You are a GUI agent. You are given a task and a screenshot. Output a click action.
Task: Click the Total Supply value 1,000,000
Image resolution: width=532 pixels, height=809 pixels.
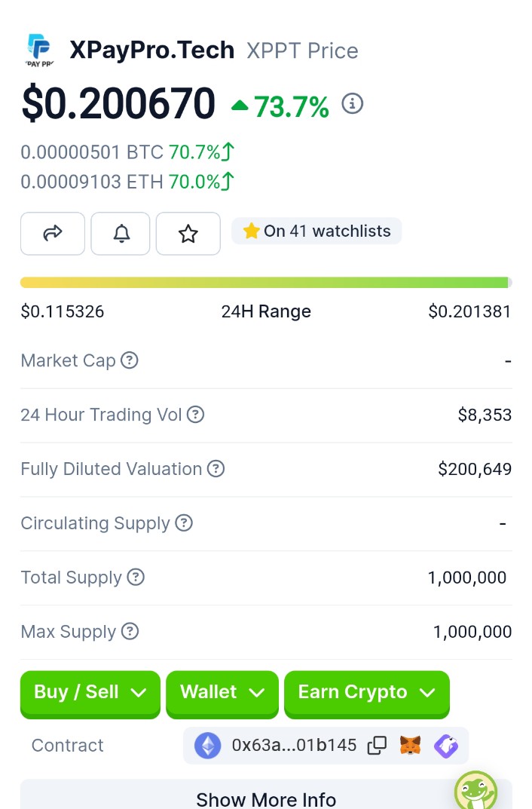click(467, 578)
